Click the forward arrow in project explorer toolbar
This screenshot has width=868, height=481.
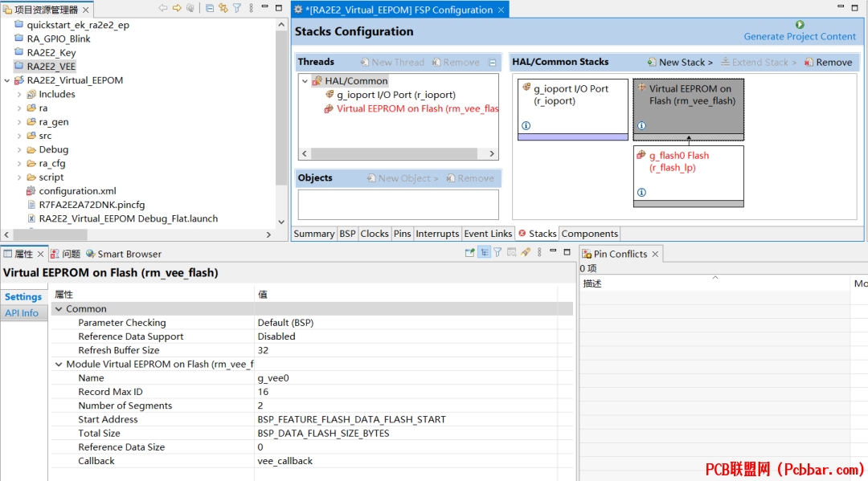tap(177, 8)
